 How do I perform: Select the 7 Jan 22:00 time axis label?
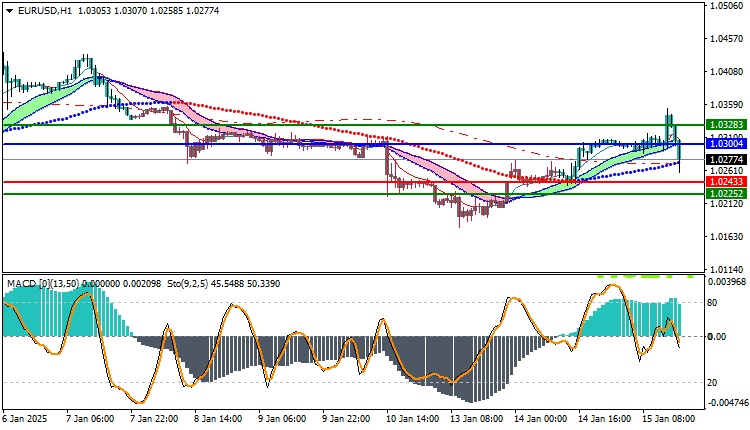154,419
